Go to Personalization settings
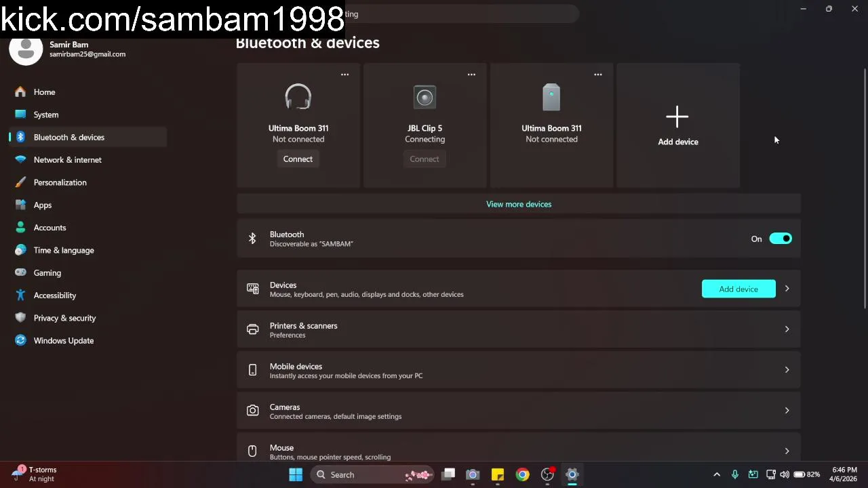The image size is (868, 488). [x=60, y=182]
